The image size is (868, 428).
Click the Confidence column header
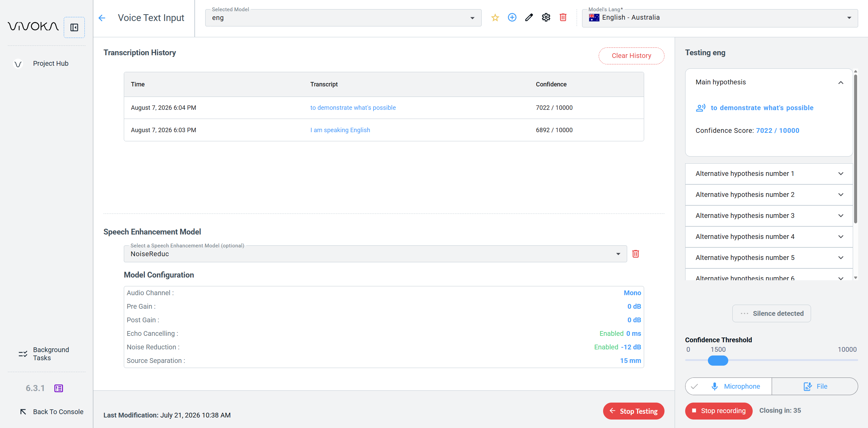551,84
